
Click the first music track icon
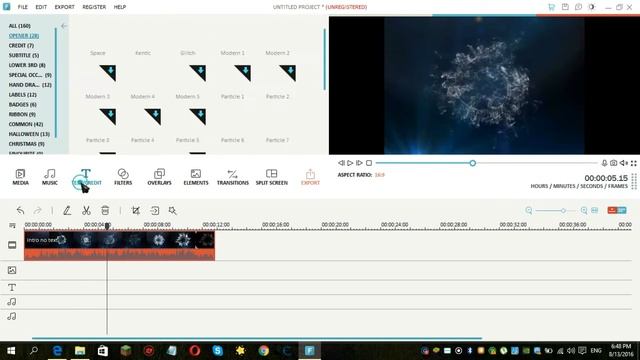12,302
